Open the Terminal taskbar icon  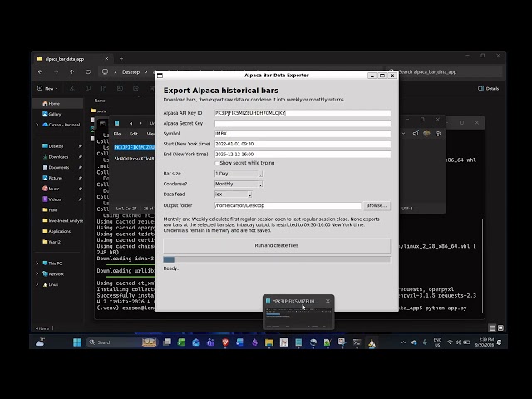[357, 342]
